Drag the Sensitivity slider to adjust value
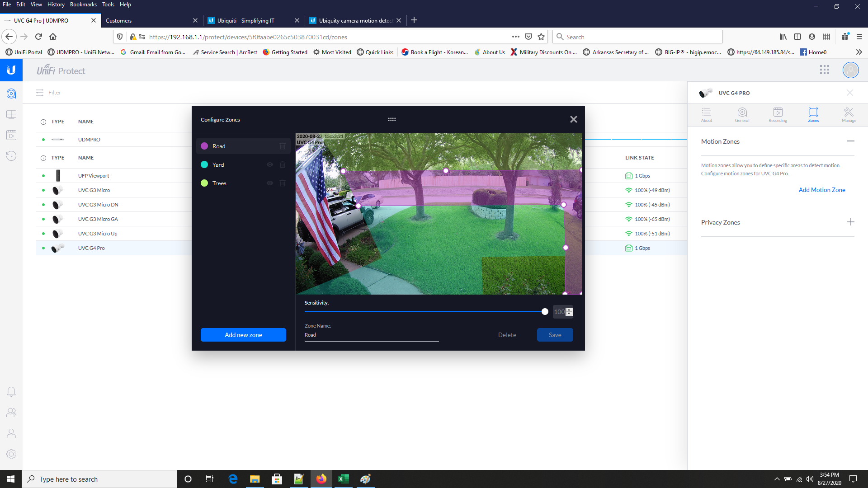This screenshot has height=488, width=868. (x=544, y=311)
